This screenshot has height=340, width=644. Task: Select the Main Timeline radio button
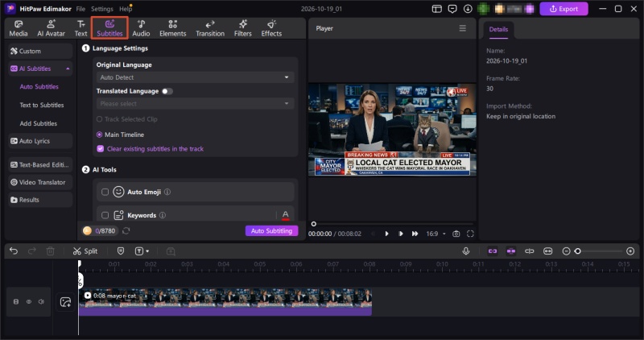99,135
